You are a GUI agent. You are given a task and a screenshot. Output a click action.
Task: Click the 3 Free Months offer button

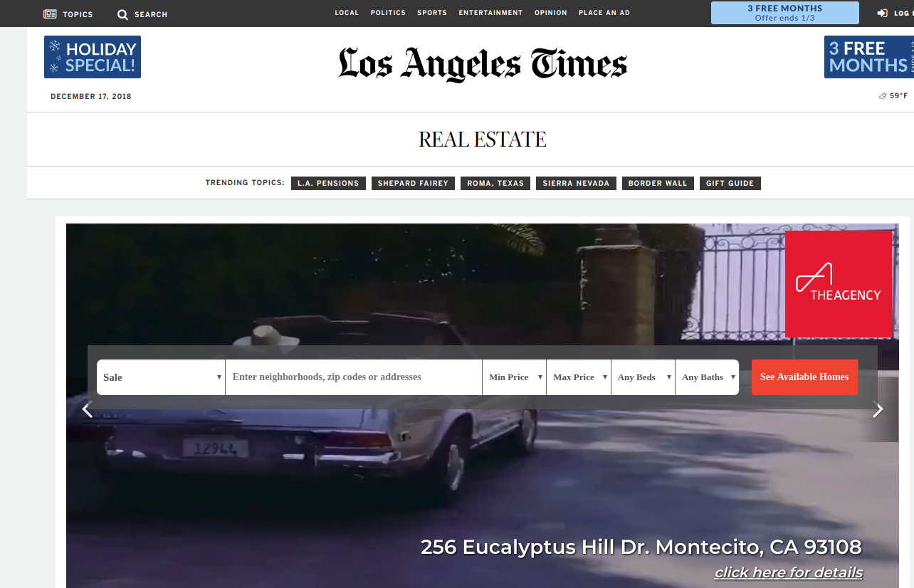(x=785, y=13)
